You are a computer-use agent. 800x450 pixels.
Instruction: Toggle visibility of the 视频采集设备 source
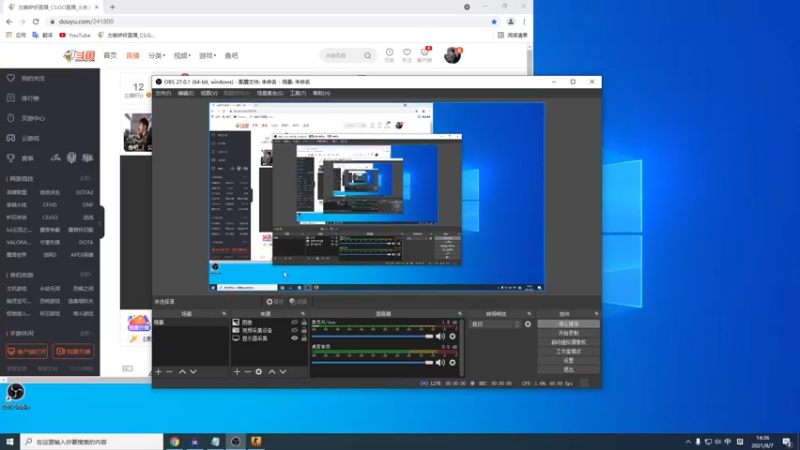coord(294,331)
